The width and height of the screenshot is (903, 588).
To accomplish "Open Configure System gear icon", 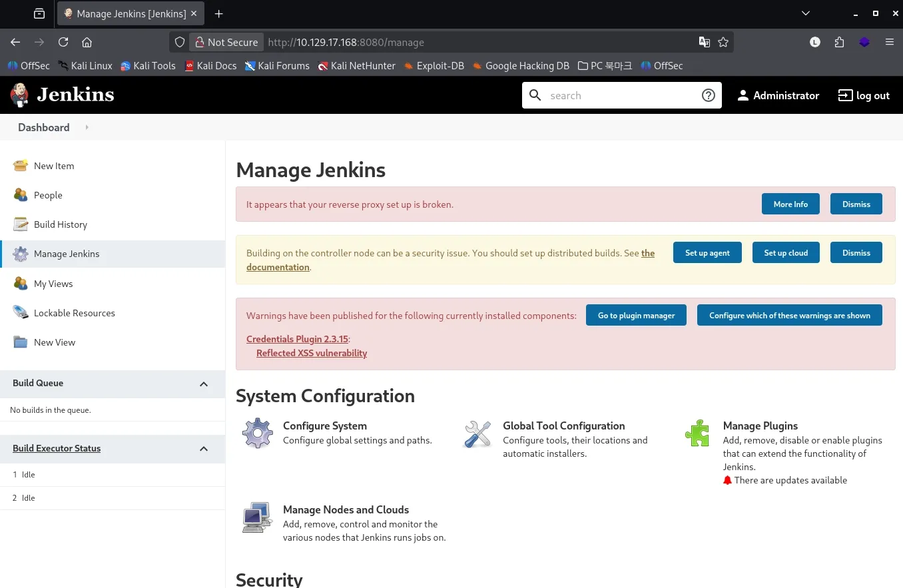I will (x=258, y=434).
